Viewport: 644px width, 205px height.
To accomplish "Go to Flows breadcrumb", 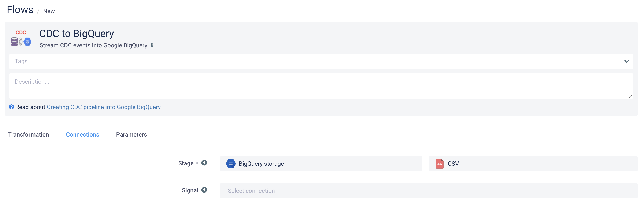I will [20, 10].
